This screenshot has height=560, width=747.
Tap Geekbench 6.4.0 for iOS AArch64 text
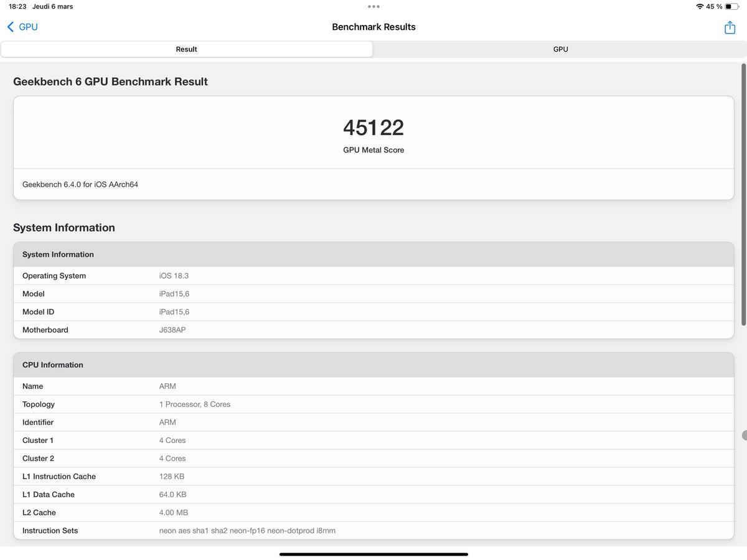[80, 185]
